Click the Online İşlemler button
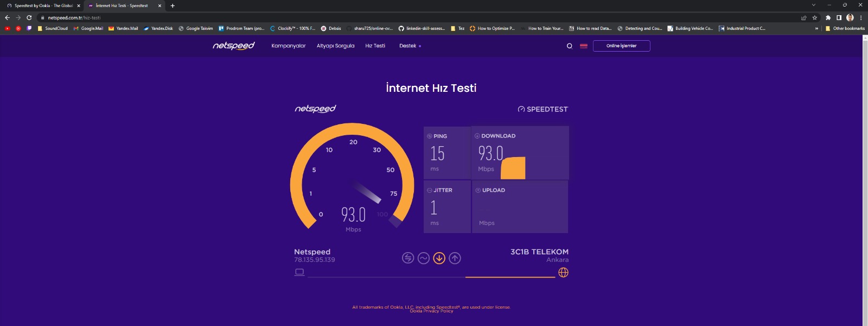The width and height of the screenshot is (868, 326). 621,46
